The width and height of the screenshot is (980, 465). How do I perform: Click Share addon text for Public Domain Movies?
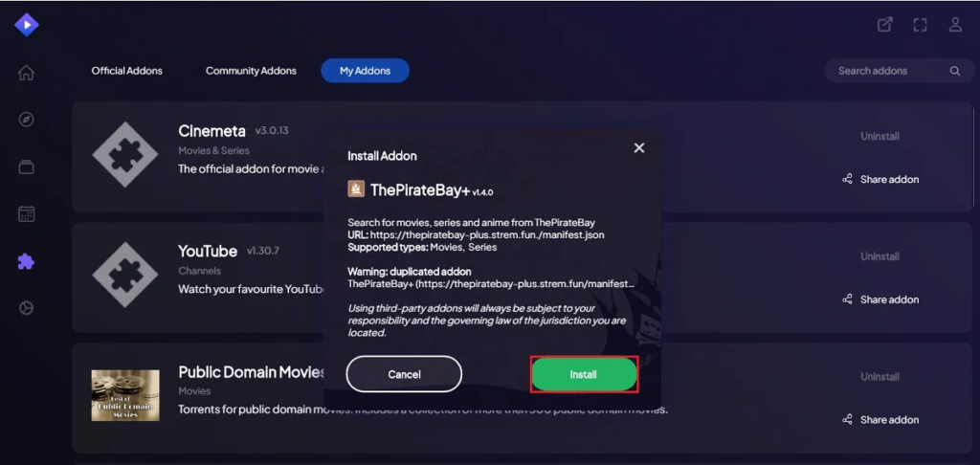[x=889, y=419]
